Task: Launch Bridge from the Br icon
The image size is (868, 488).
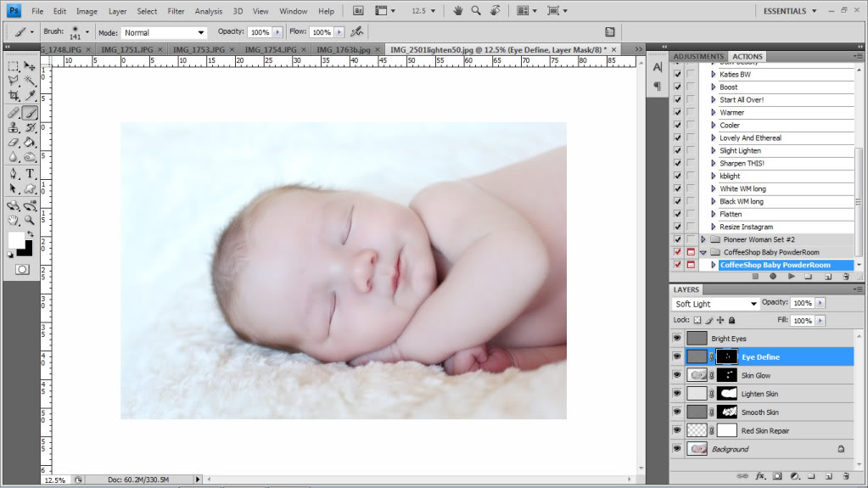Action: click(x=358, y=10)
